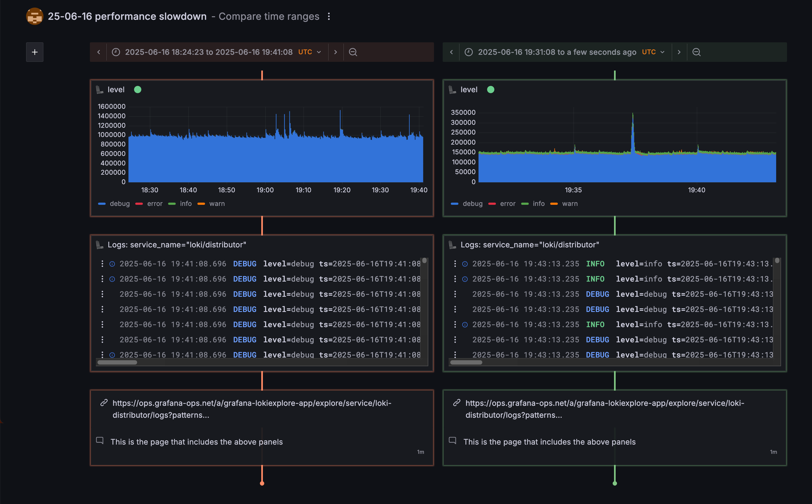Click the plus add button at left

coord(35,52)
